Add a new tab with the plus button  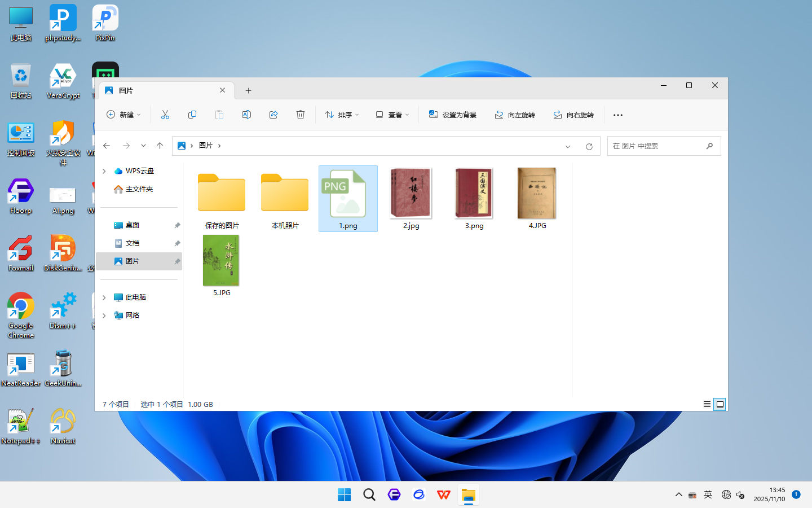(248, 90)
